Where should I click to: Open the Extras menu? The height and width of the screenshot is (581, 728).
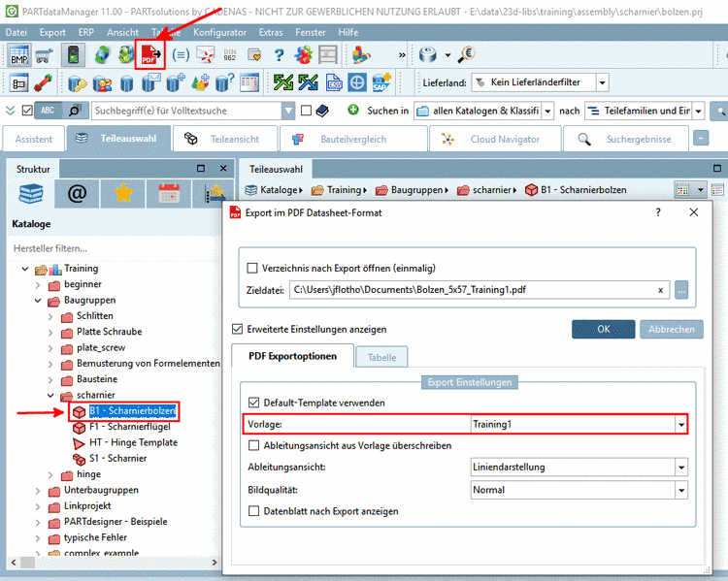point(271,32)
